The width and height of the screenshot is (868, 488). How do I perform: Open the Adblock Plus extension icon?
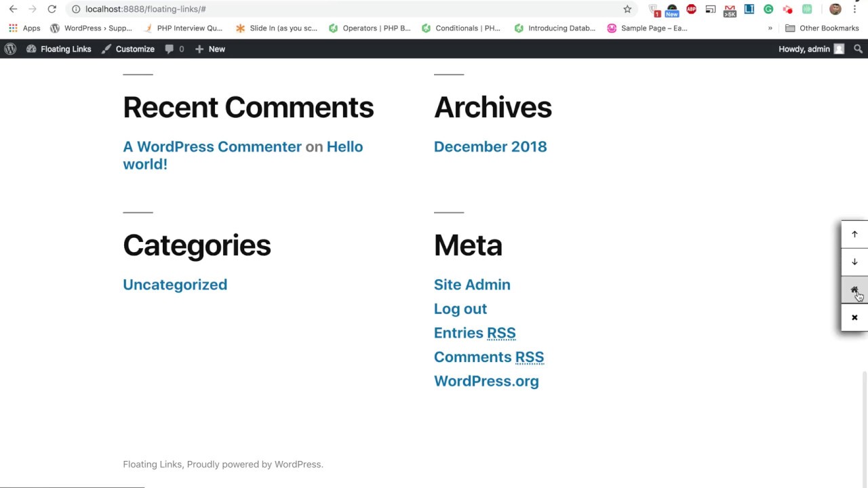point(691,9)
